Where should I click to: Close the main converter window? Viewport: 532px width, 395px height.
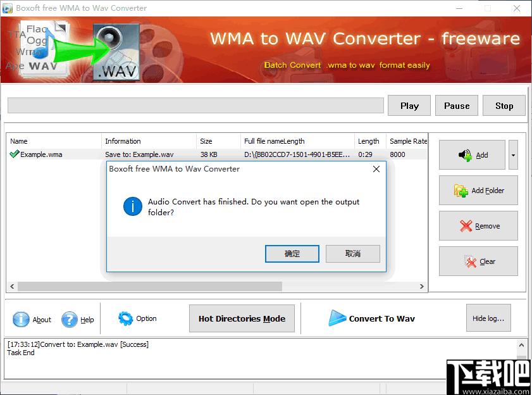(516, 8)
